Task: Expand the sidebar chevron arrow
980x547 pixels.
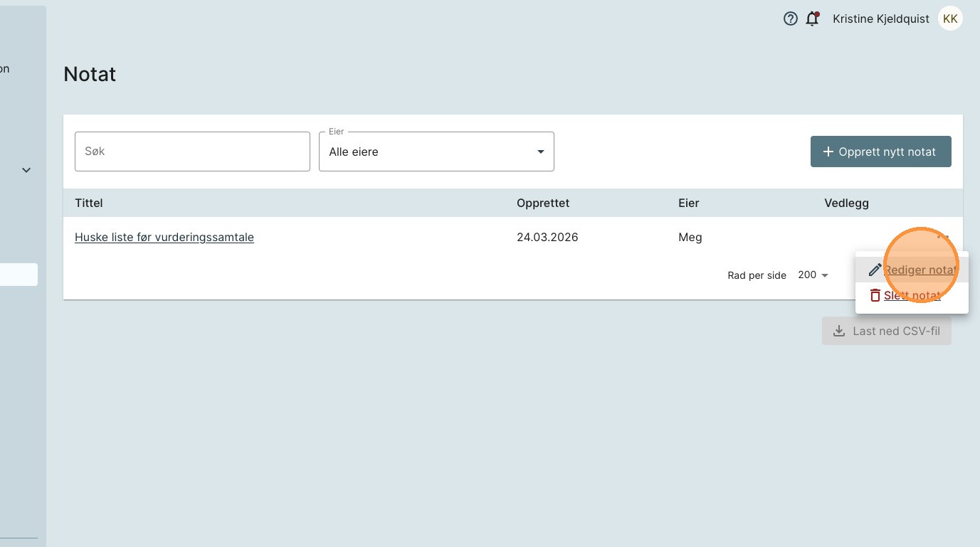Action: (26, 170)
